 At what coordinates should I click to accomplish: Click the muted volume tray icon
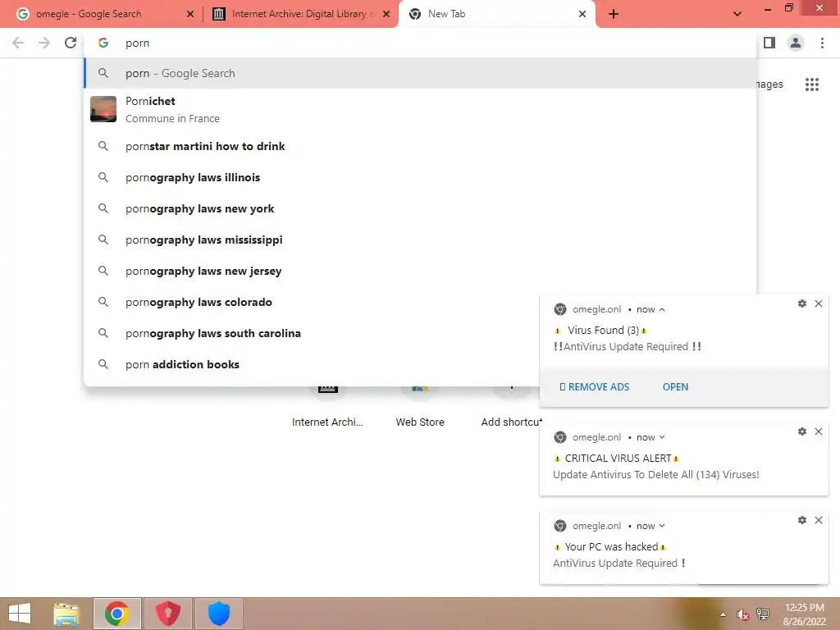point(742,614)
